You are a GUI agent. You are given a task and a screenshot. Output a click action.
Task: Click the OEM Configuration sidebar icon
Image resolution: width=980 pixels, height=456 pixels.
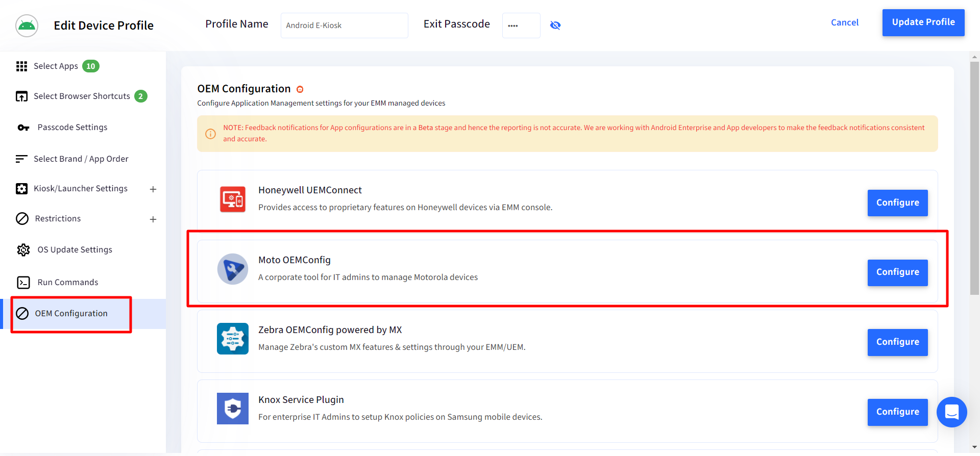[22, 314]
